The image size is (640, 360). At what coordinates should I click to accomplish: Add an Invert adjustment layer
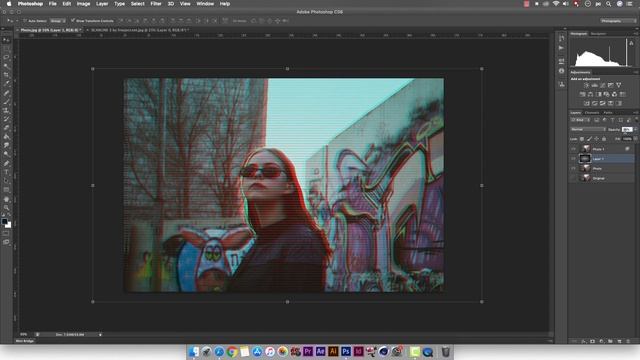click(587, 103)
